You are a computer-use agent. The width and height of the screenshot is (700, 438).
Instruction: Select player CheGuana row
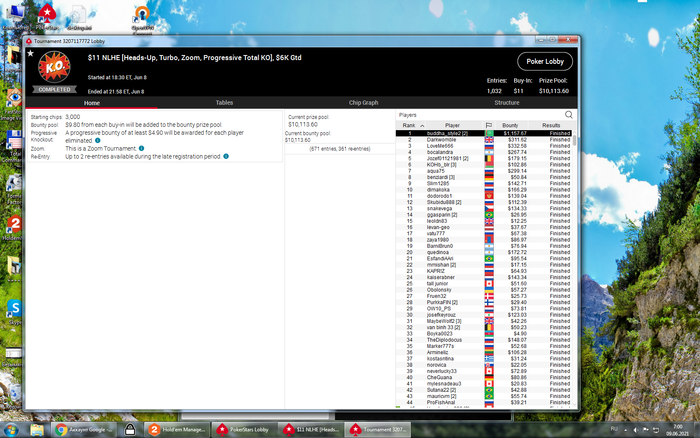click(x=483, y=377)
